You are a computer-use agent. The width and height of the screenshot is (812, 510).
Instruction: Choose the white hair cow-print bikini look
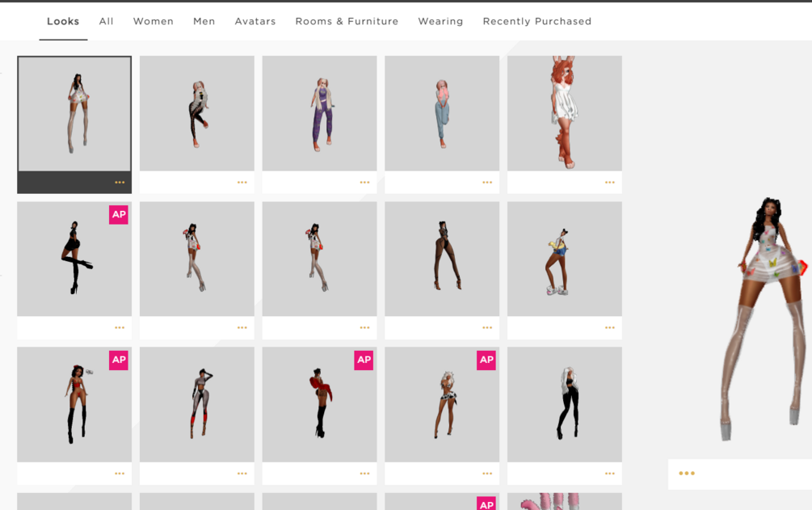pos(442,404)
